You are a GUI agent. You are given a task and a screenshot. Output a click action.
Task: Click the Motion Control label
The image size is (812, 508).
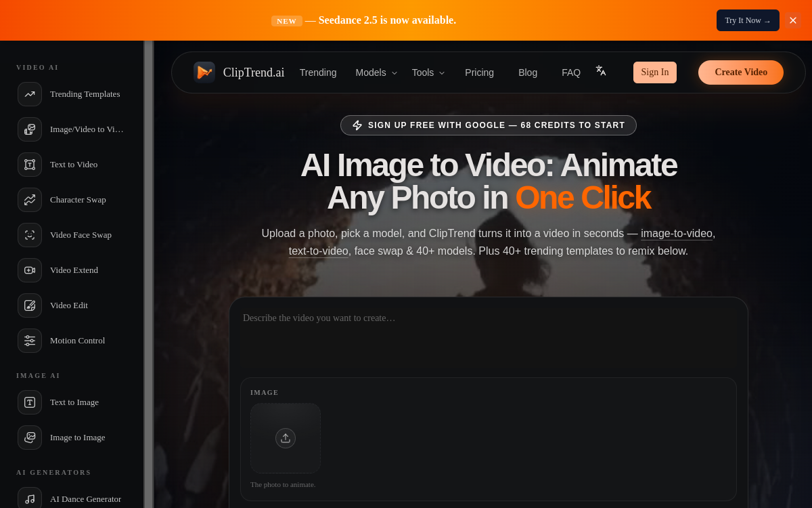pos(77,341)
